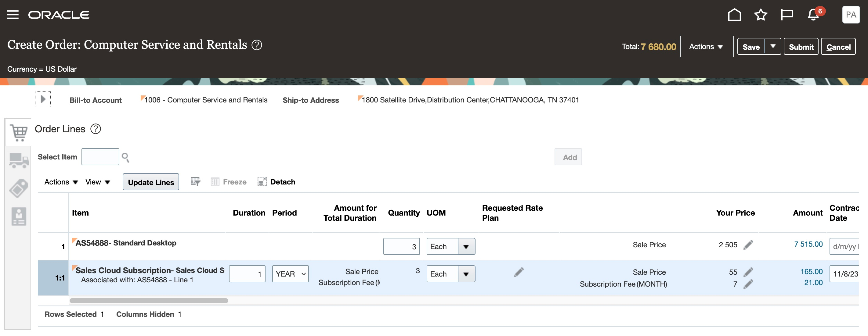Open Favorites star icon
868x336 pixels.
(761, 15)
